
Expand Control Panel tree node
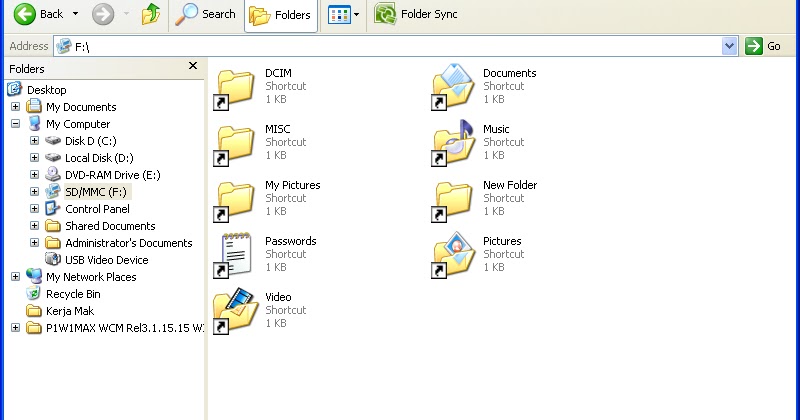34,209
